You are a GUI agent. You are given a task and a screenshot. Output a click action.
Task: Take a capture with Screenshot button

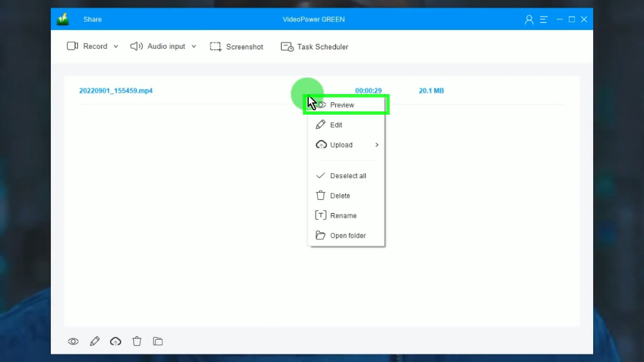[237, 47]
